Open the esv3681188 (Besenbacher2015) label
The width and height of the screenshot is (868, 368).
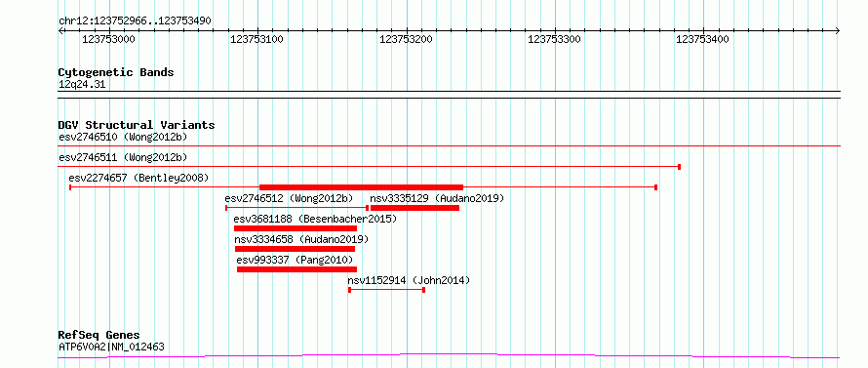pyautogui.click(x=315, y=219)
